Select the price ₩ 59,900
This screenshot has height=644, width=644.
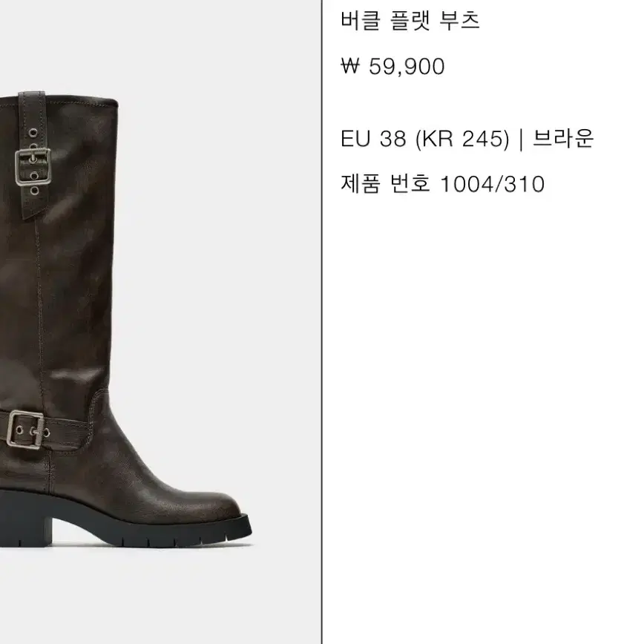(x=392, y=66)
